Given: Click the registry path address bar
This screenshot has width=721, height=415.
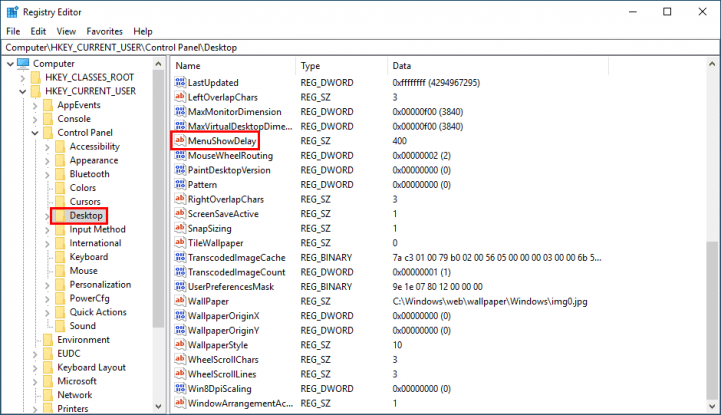Looking at the screenshot, I should pos(360,47).
